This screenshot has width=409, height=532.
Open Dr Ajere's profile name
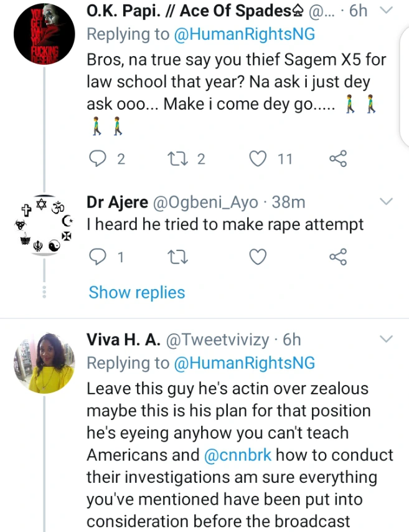coord(118,202)
